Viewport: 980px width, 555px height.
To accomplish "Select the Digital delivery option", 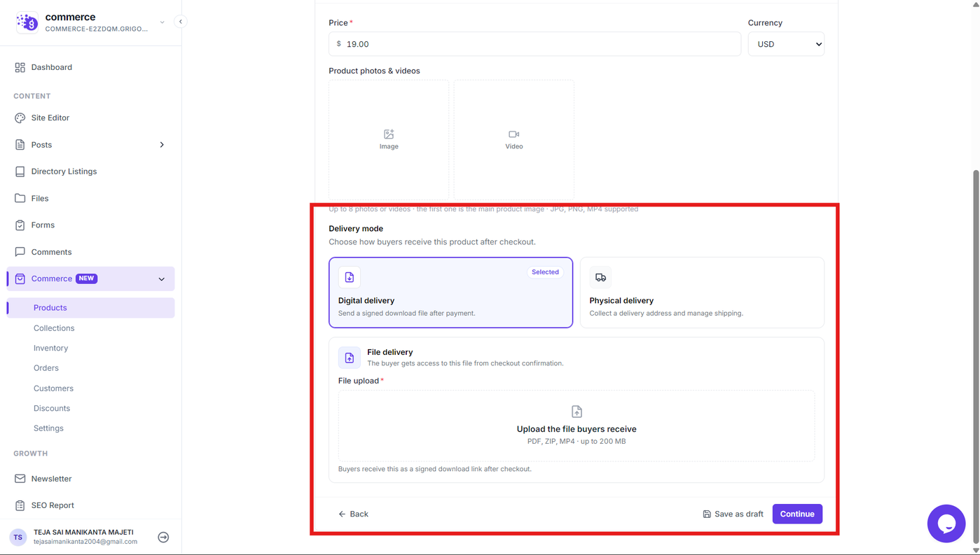I will pos(451,293).
